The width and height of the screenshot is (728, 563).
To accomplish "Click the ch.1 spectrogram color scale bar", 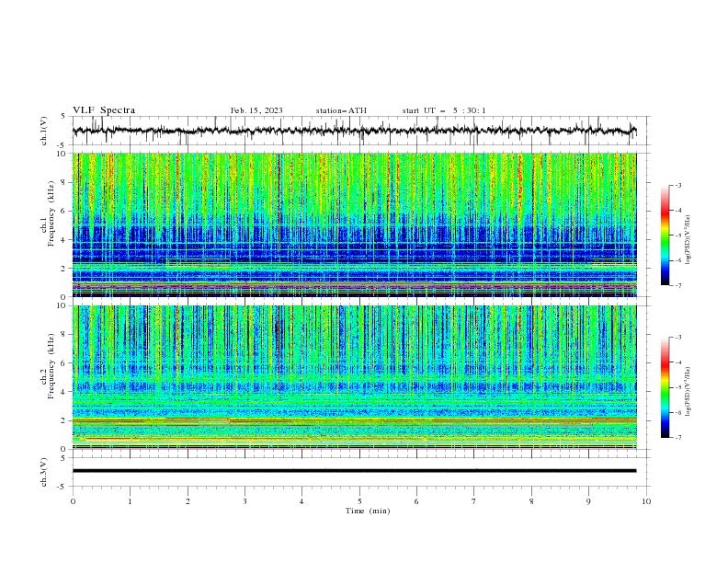I will point(665,236).
